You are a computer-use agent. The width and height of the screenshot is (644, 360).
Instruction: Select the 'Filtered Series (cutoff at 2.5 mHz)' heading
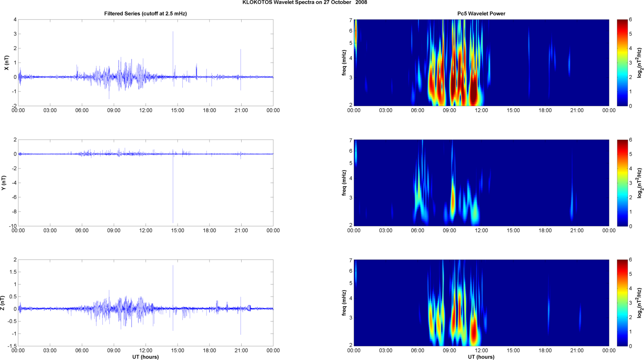coord(146,14)
